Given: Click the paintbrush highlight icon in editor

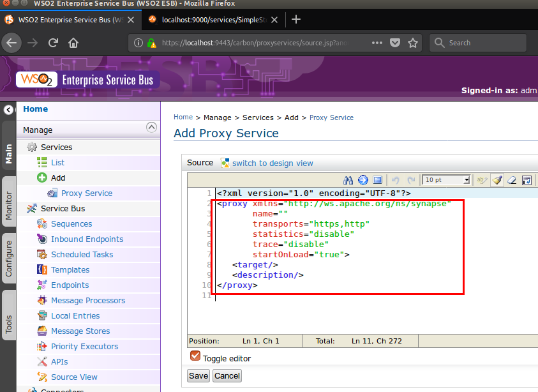Looking at the screenshot, I should pyautogui.click(x=498, y=180).
